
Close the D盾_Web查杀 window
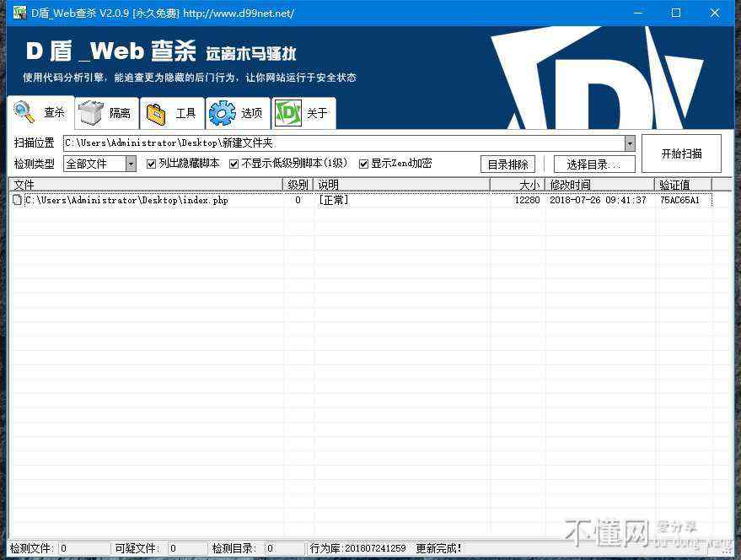715,13
